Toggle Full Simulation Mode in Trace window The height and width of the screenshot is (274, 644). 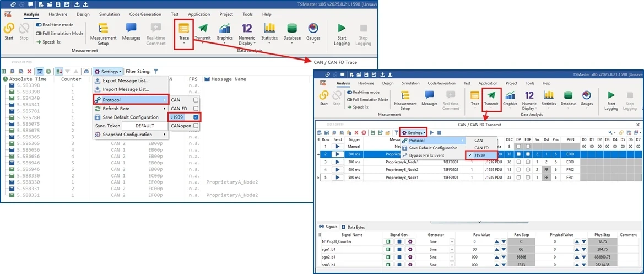[39, 33]
